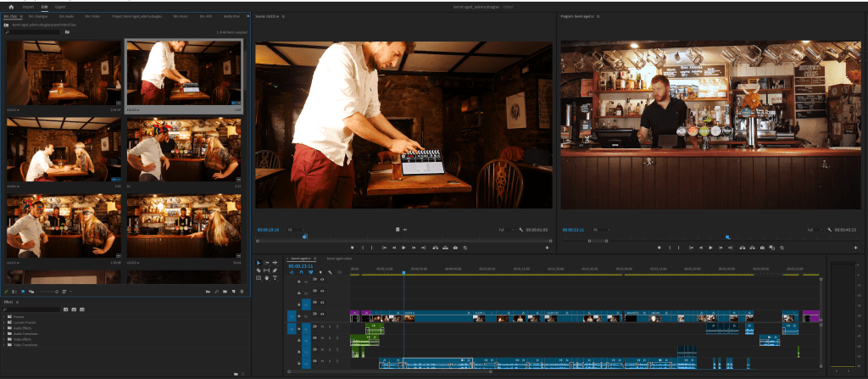Click Timeline Display Settings wrench icon
This screenshot has width=868, height=379.
click(330, 272)
